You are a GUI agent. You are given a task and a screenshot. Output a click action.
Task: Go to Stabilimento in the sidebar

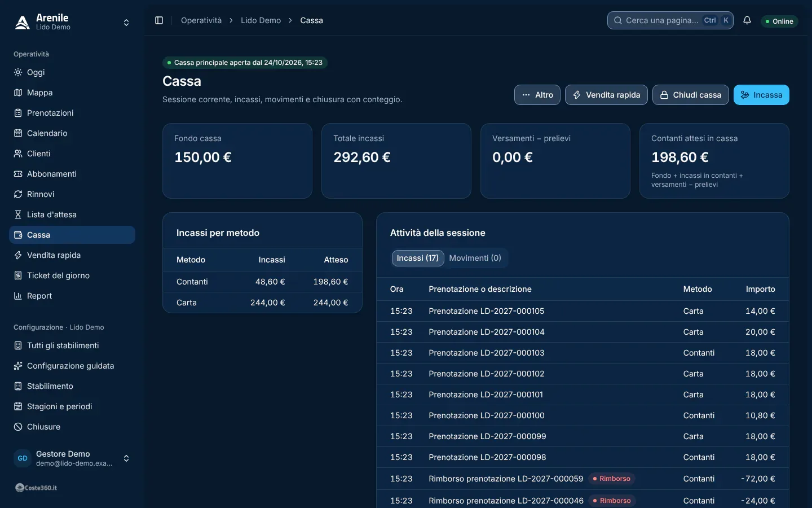72,386
